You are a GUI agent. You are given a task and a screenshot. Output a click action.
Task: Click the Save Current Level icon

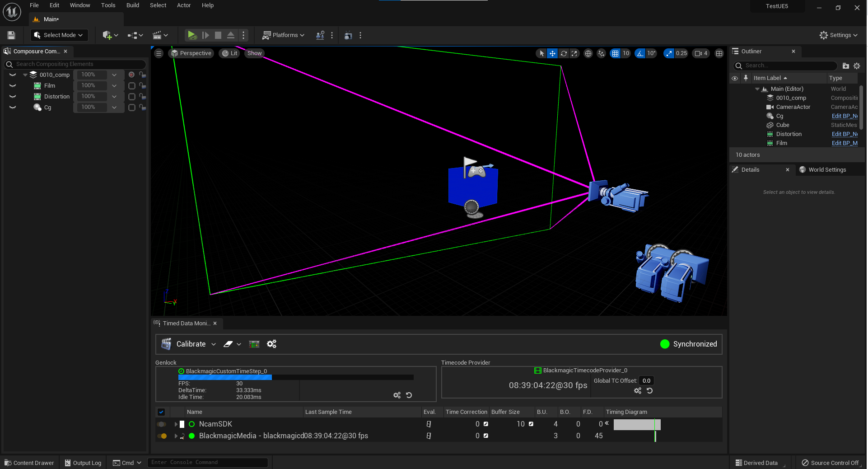click(x=11, y=35)
